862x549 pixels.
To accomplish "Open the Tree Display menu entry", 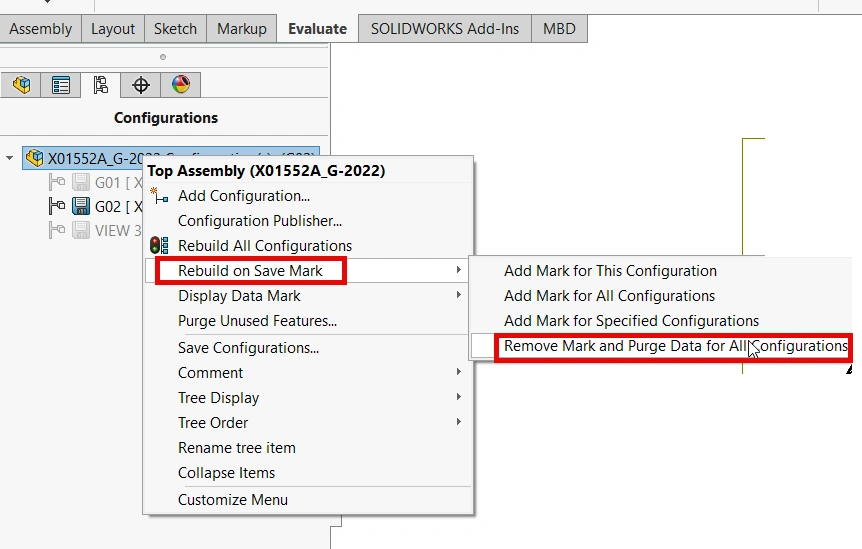I will click(x=308, y=397).
